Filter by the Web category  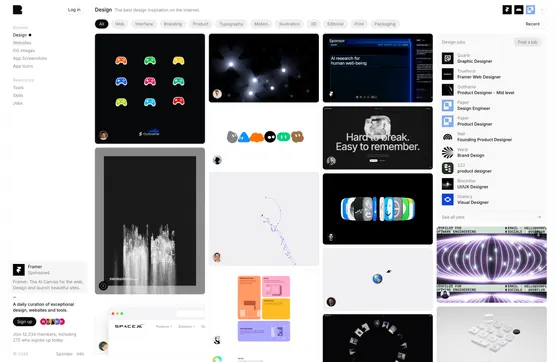click(x=120, y=24)
